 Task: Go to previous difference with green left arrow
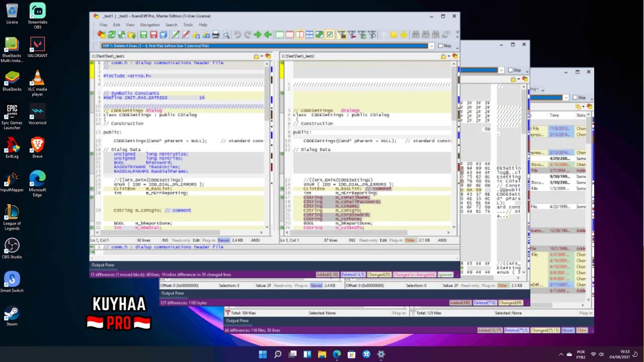(x=268, y=35)
